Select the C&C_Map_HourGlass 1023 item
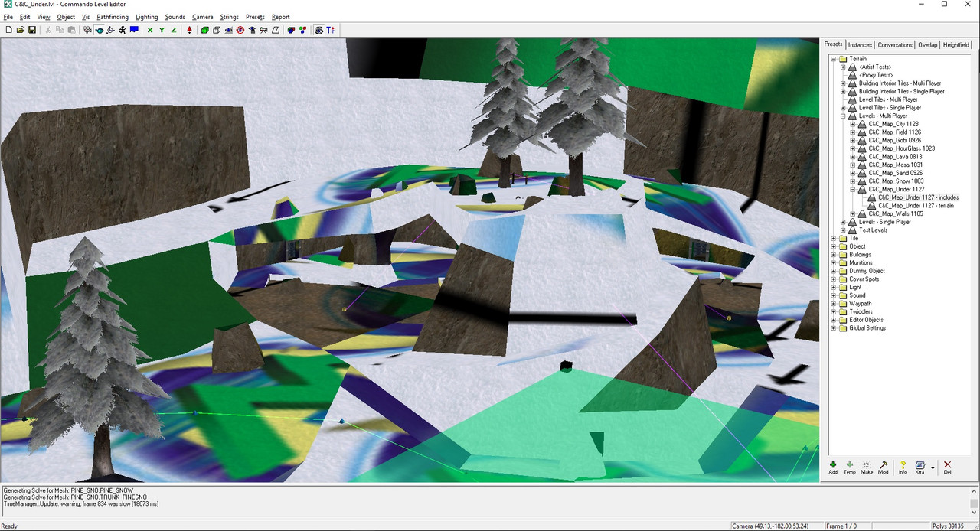This screenshot has height=531, width=980. point(902,148)
